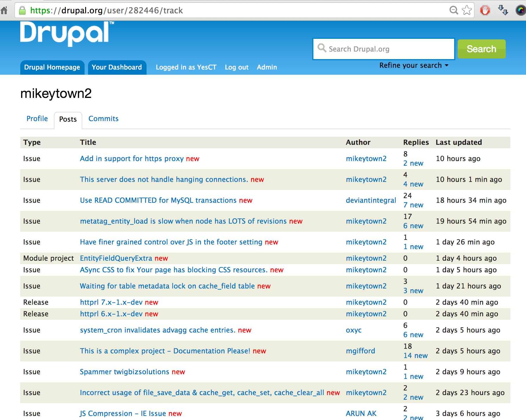Go to Your Dashboard tab
The width and height of the screenshot is (526, 420).
click(117, 67)
